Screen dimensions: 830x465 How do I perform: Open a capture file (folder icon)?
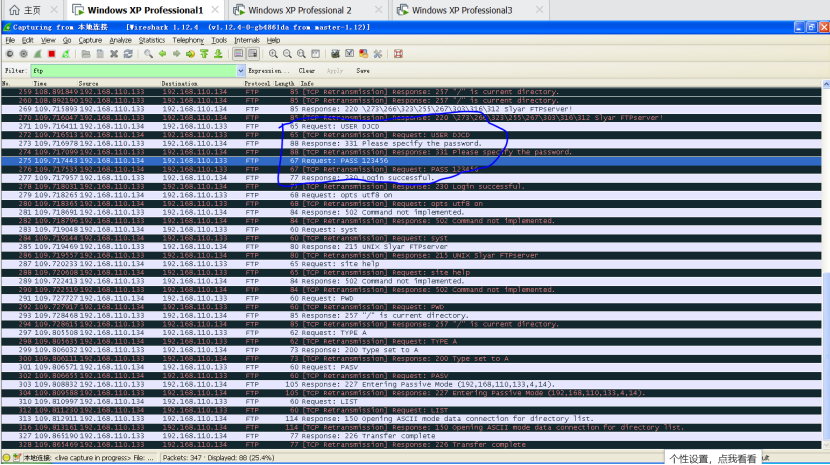[86, 54]
